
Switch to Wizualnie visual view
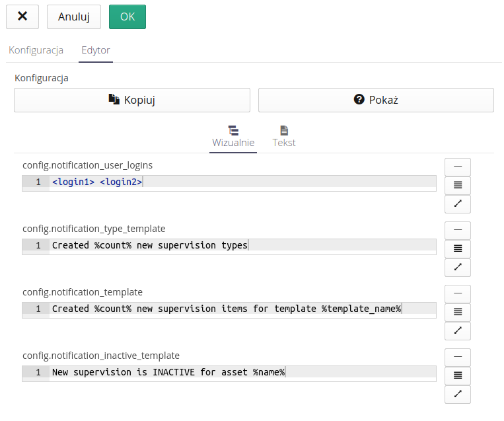[x=233, y=137]
